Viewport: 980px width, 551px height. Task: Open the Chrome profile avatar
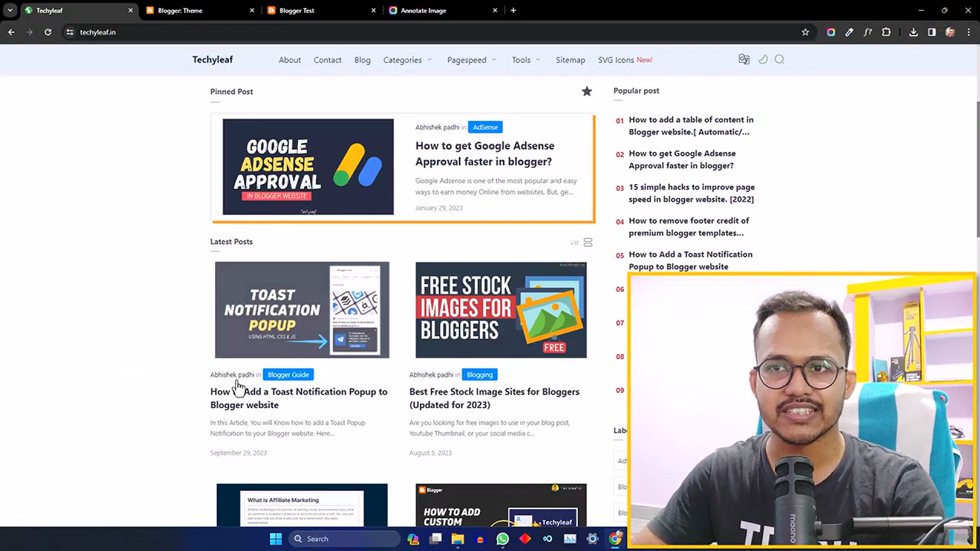pos(950,32)
